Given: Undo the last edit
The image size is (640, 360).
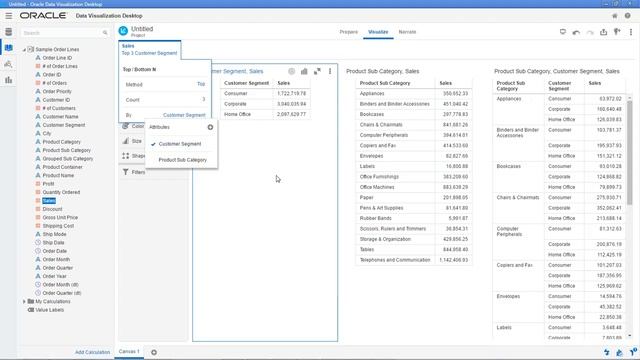Looking at the screenshot, I should (576, 32).
